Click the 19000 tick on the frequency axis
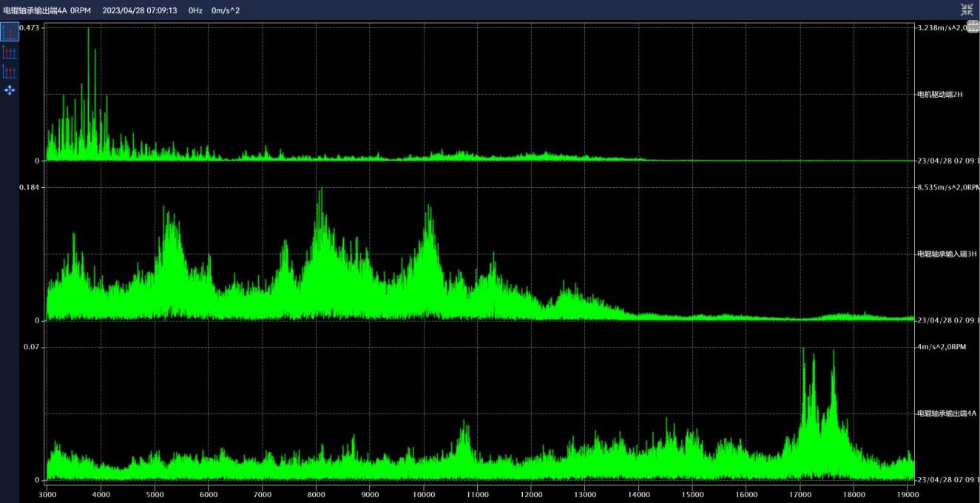The width and height of the screenshot is (980, 503). point(908,494)
